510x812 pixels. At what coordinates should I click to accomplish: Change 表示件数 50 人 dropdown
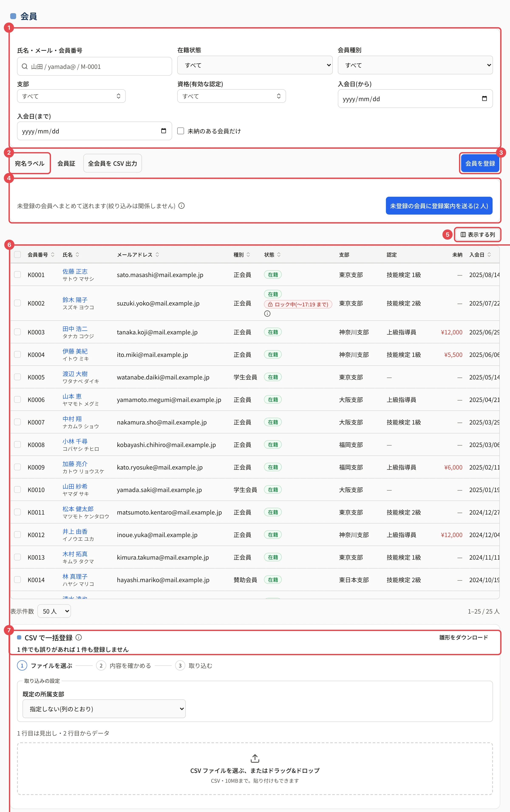click(54, 611)
